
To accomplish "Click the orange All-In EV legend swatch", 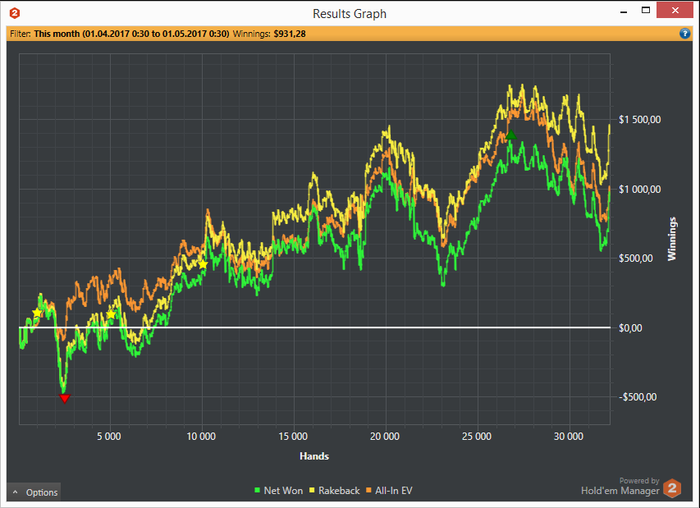I will 369,491.
